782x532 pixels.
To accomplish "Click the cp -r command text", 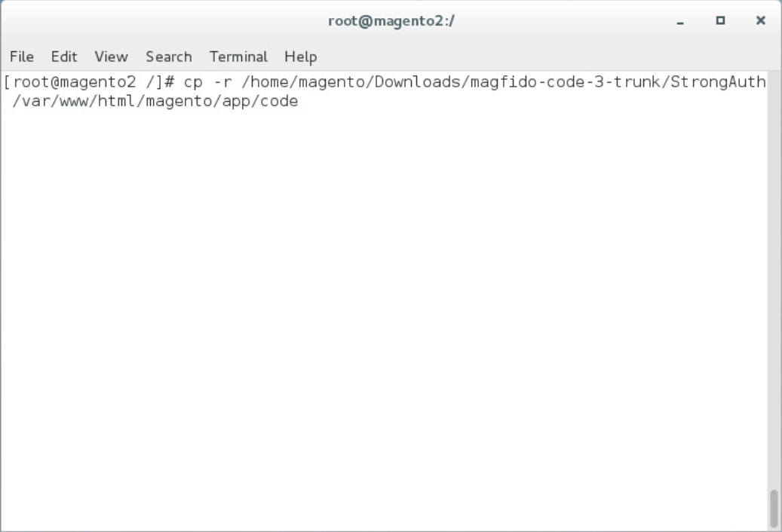I will click(x=208, y=81).
